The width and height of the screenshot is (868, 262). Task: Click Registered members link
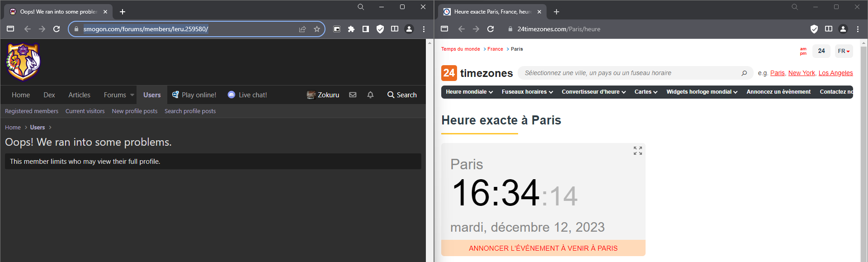(32, 111)
